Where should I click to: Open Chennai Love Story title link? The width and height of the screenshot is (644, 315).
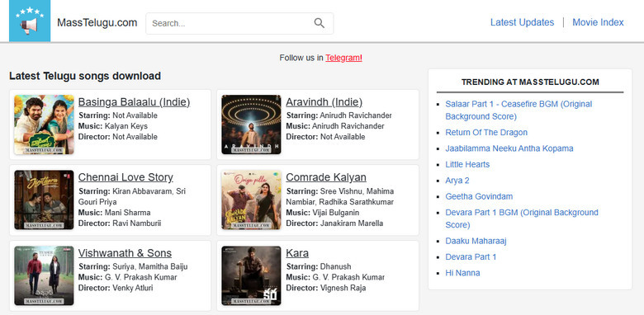pyautogui.click(x=125, y=177)
